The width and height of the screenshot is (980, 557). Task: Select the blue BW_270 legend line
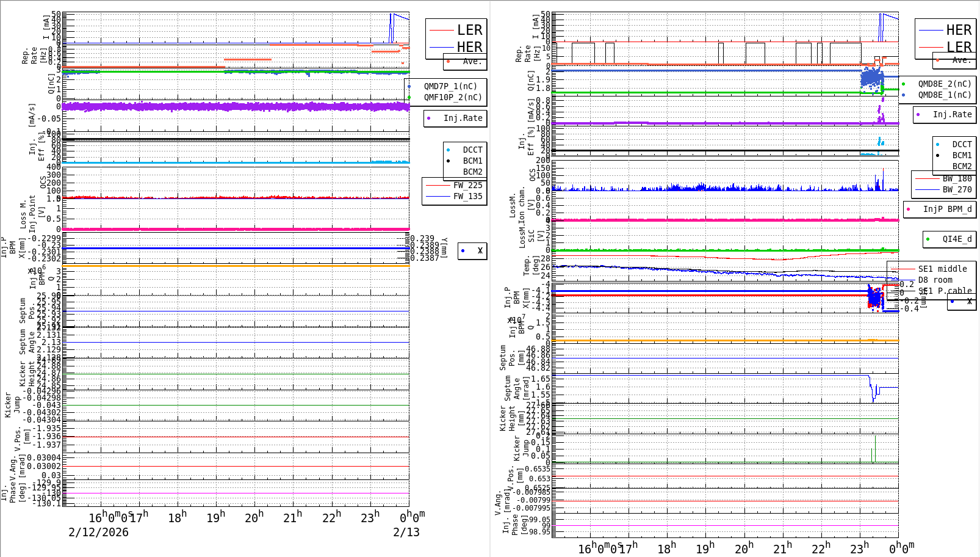927,190
